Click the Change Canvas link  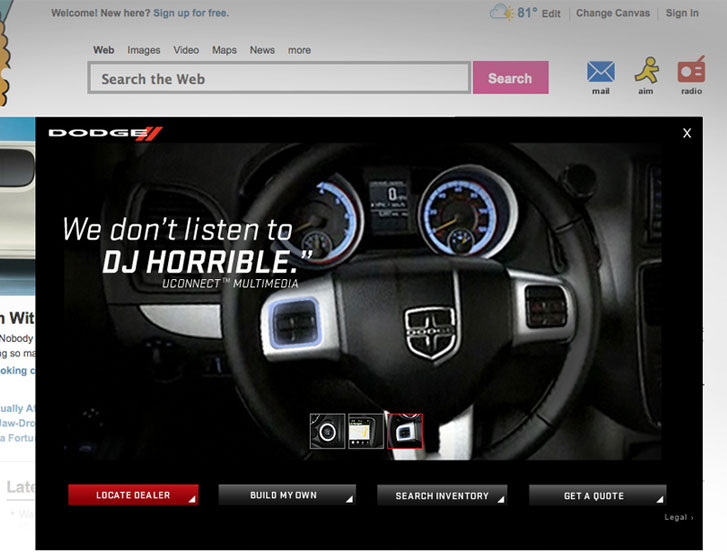tap(613, 13)
